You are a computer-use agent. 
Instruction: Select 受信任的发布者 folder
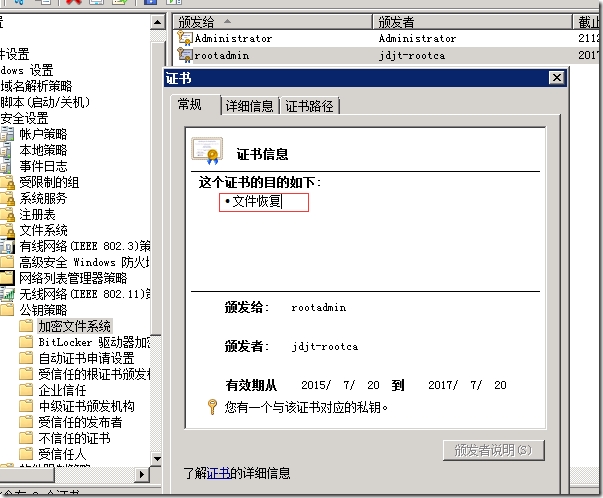[80, 422]
